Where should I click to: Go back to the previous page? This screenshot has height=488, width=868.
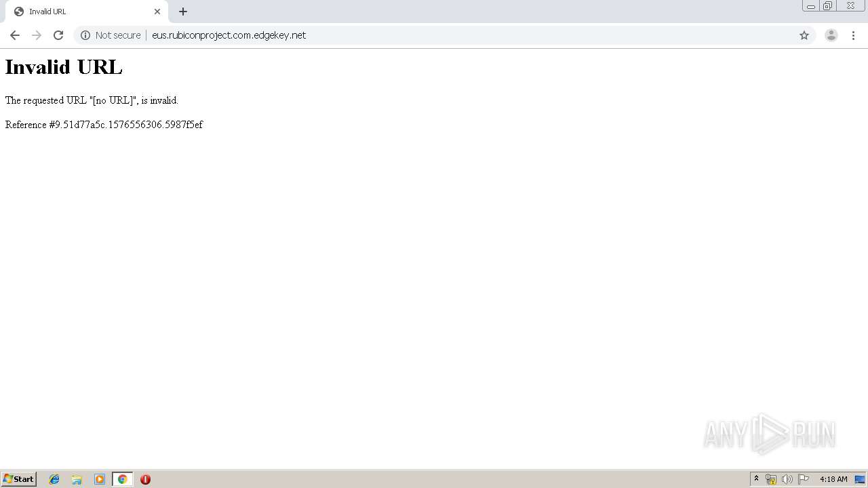click(15, 35)
